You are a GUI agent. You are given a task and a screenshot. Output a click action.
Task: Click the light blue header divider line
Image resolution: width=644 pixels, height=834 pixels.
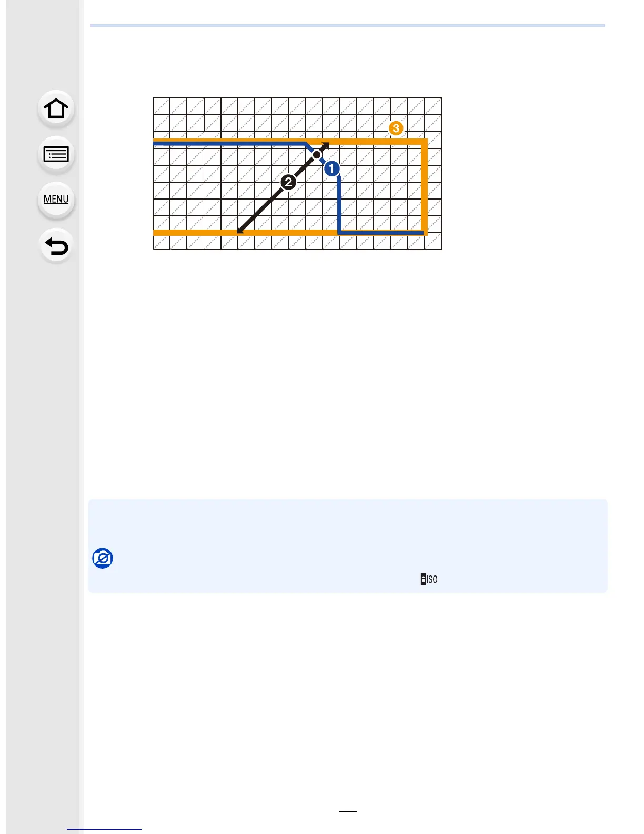coord(348,25)
